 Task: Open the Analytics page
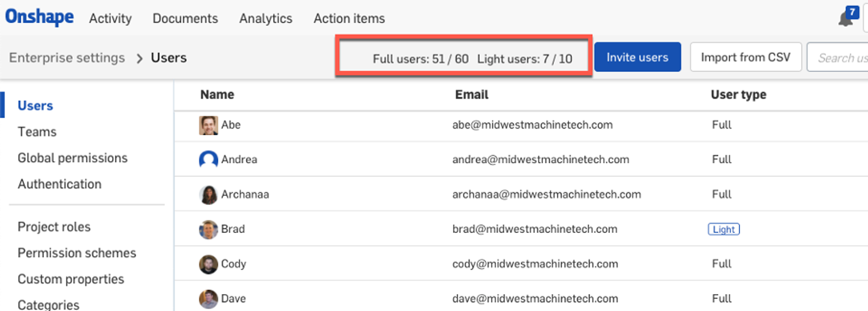coord(265,18)
